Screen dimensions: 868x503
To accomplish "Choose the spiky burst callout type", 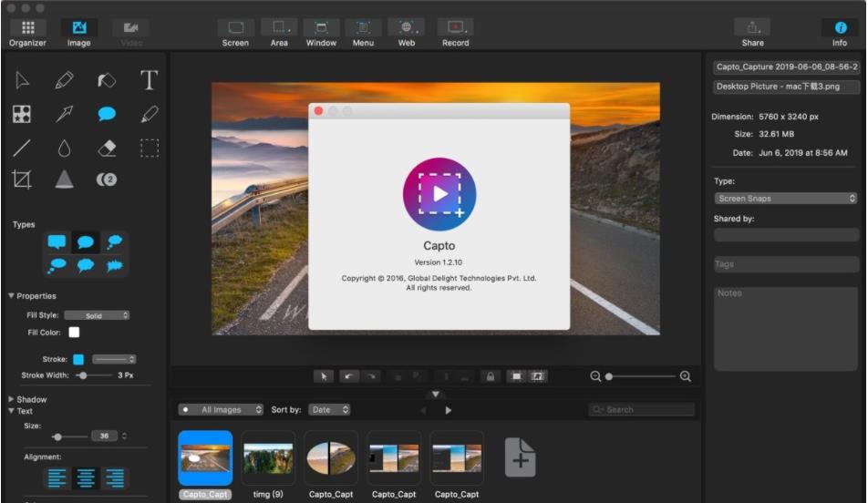I will point(115,265).
